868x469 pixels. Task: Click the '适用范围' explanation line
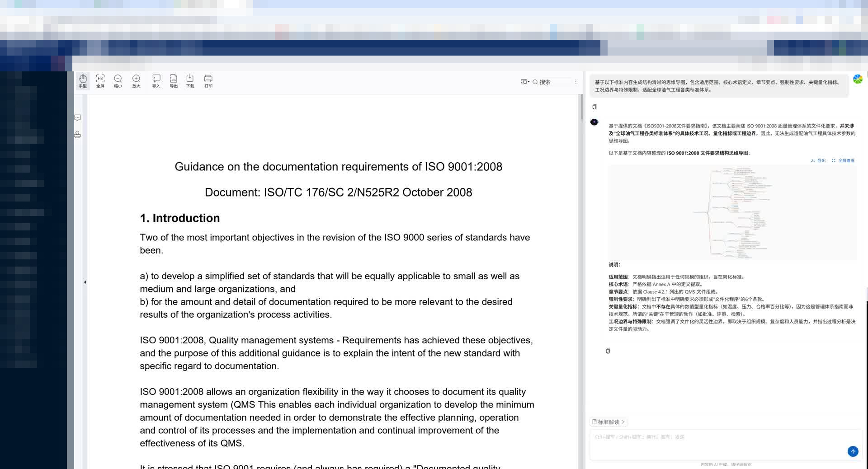pos(677,277)
